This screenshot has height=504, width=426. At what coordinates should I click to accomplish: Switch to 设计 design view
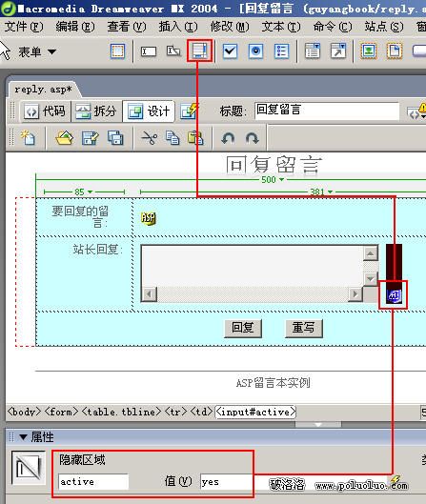[149, 111]
